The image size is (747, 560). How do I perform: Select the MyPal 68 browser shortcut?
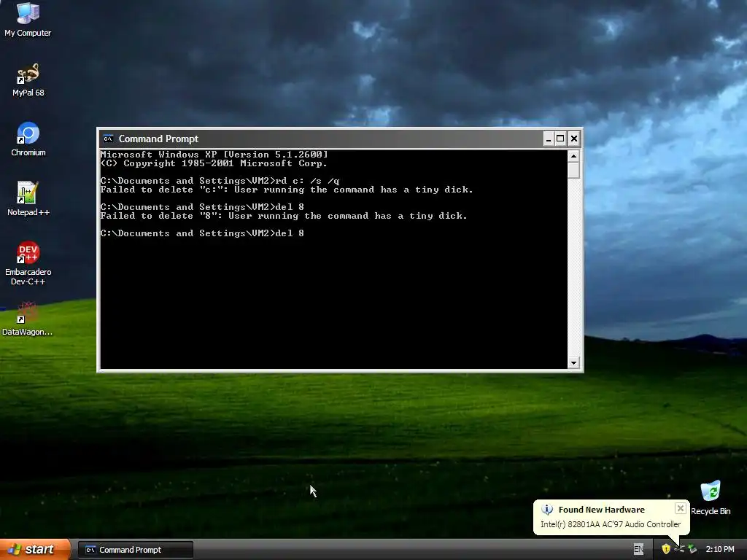coord(28,79)
